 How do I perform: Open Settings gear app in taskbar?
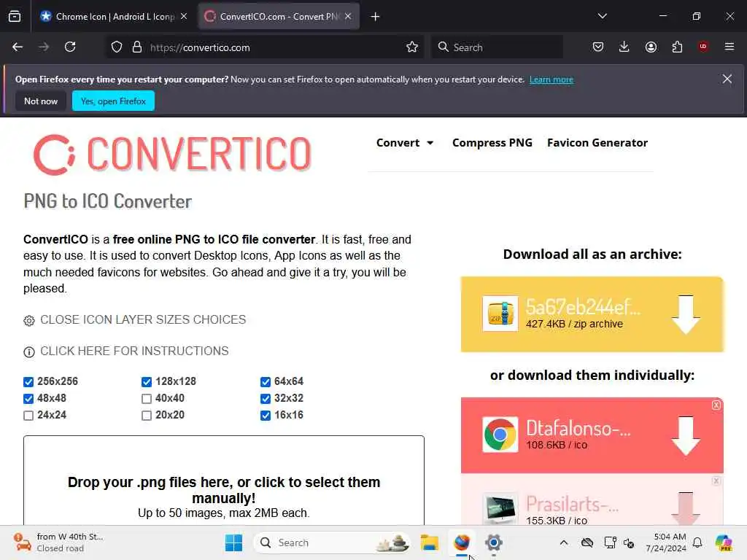tap(494, 542)
